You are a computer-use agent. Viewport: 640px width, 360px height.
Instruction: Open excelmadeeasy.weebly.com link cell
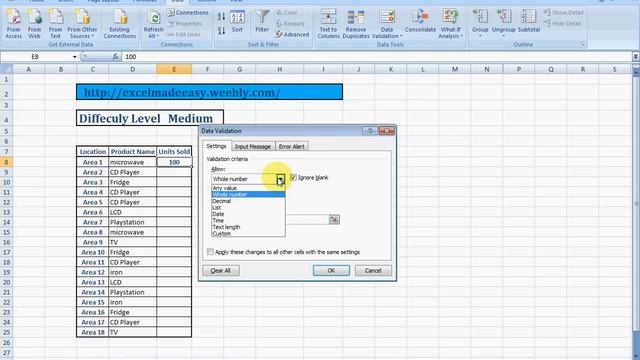point(209,92)
